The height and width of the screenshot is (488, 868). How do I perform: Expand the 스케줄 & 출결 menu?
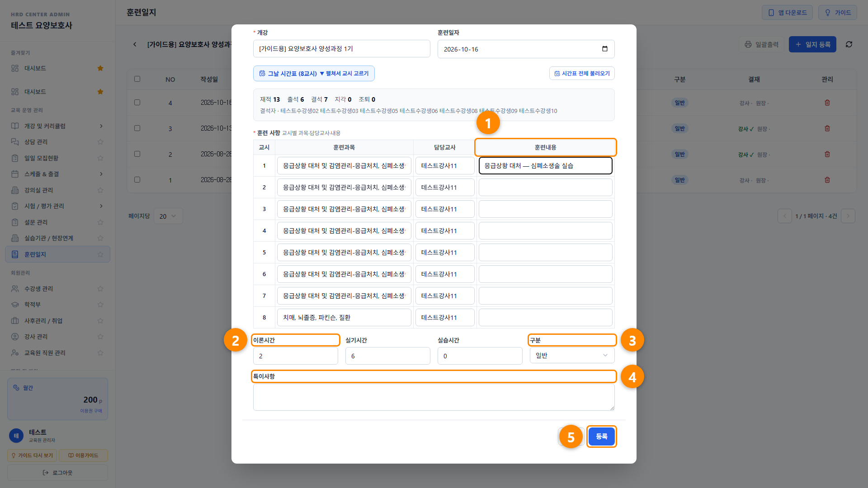click(x=57, y=174)
